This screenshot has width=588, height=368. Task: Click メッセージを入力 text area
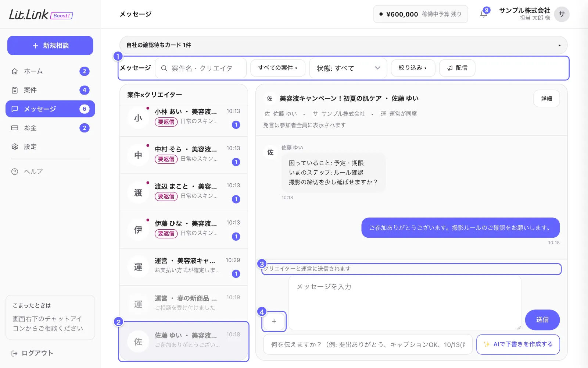tap(405, 303)
